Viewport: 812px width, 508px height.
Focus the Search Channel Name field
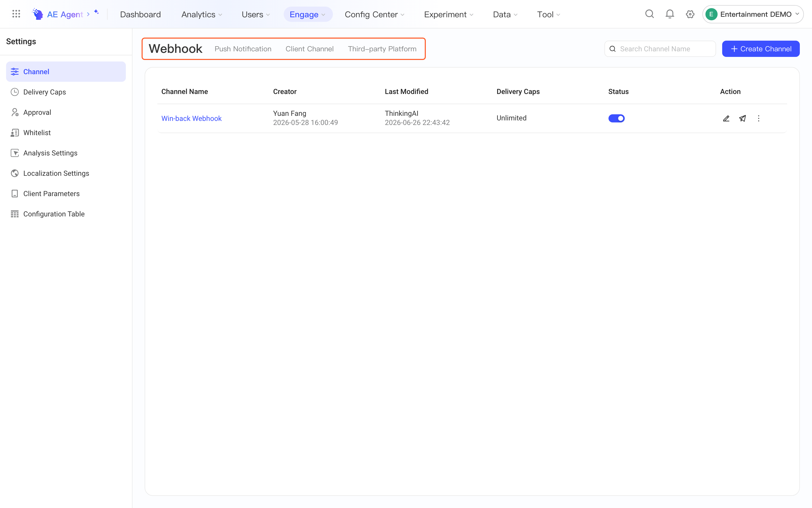[x=660, y=49]
